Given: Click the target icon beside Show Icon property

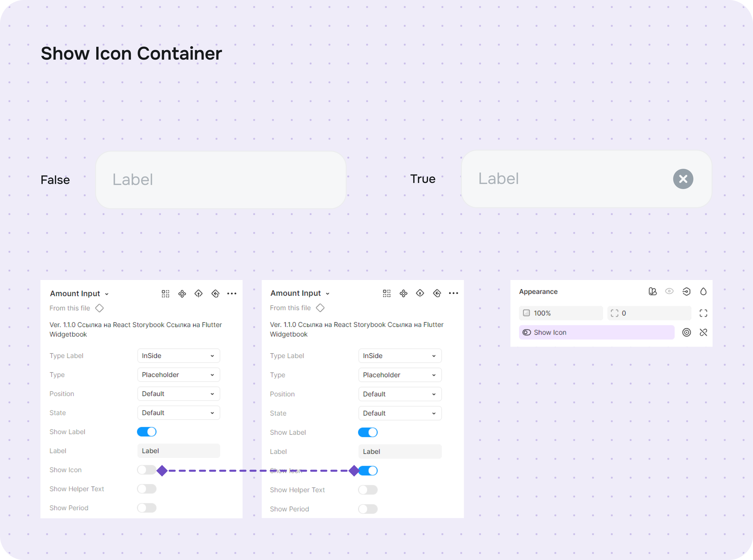Looking at the screenshot, I should click(x=686, y=333).
